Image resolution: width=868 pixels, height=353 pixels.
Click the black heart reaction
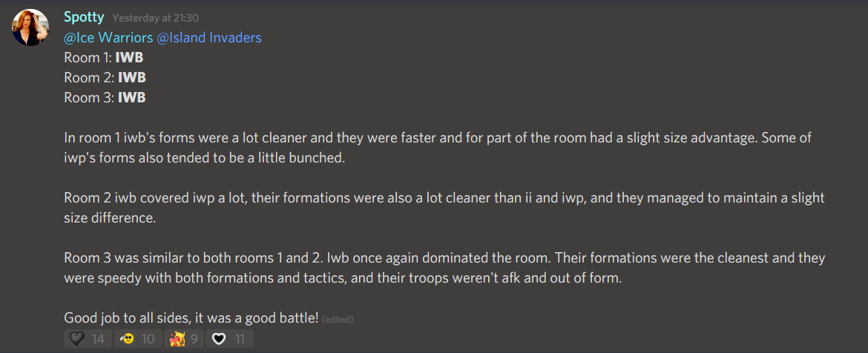point(88,339)
